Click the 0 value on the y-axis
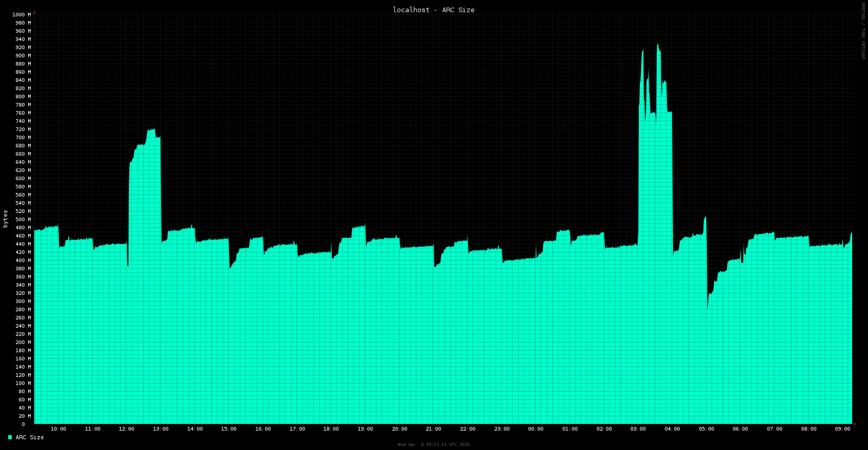The height and width of the screenshot is (450, 868). [x=23, y=424]
